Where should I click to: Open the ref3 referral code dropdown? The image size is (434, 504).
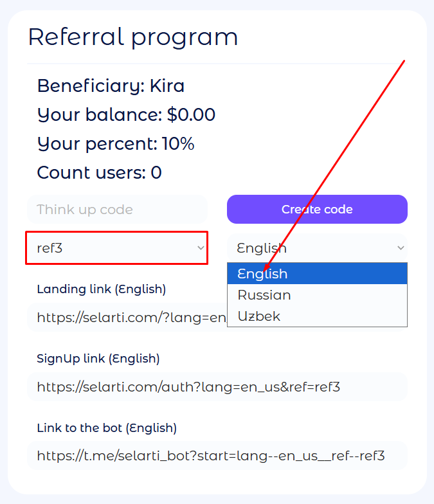pos(116,248)
